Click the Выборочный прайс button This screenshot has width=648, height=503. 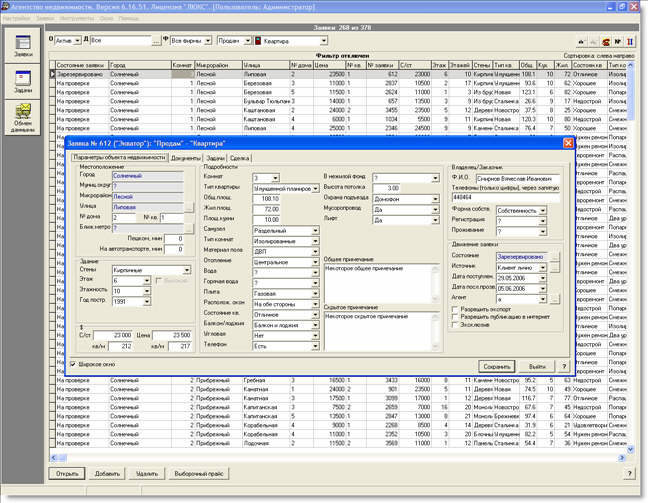(197, 473)
